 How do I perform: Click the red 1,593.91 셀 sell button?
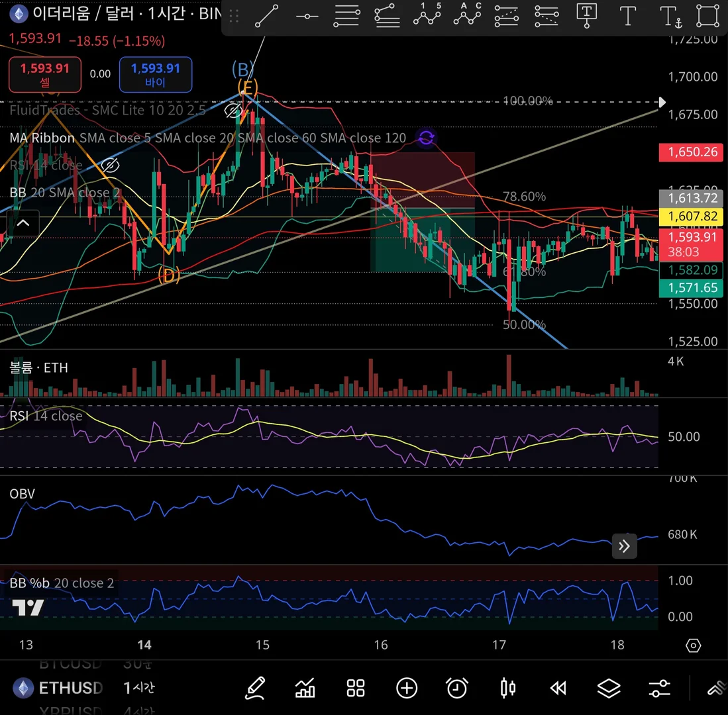pyautogui.click(x=45, y=74)
